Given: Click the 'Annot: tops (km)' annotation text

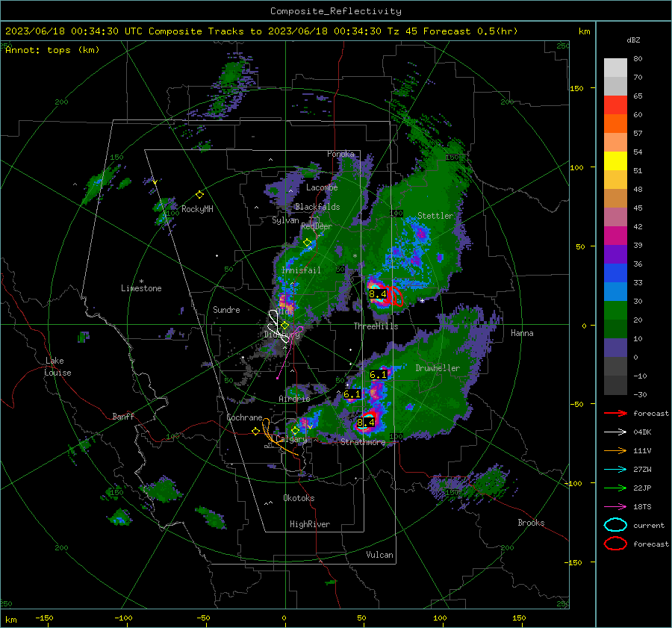Looking at the screenshot, I should pos(52,50).
